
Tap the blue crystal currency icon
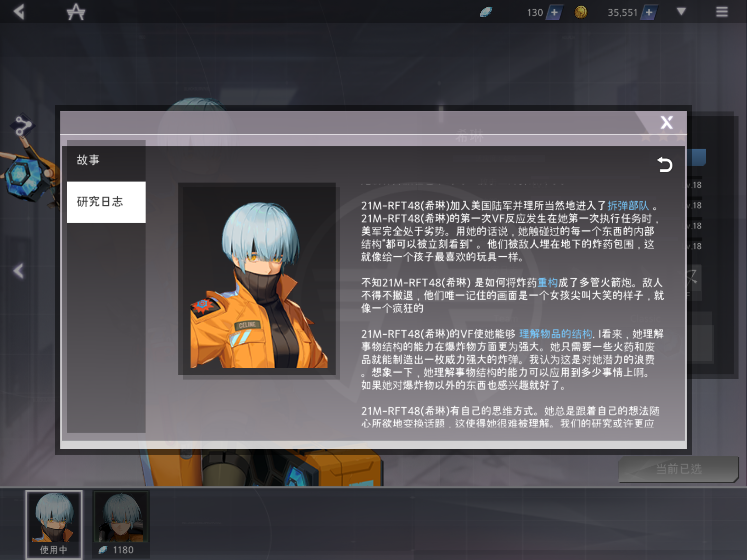(x=486, y=12)
